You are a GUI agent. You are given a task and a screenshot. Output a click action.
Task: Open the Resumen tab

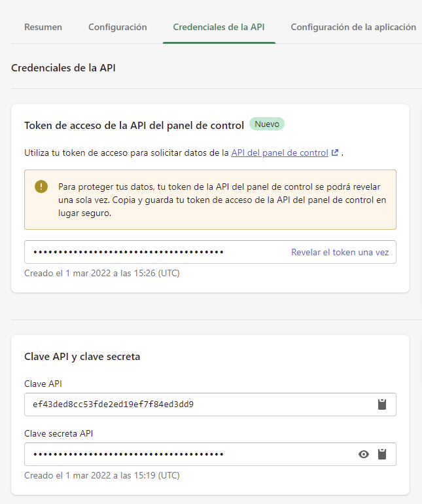coord(43,27)
